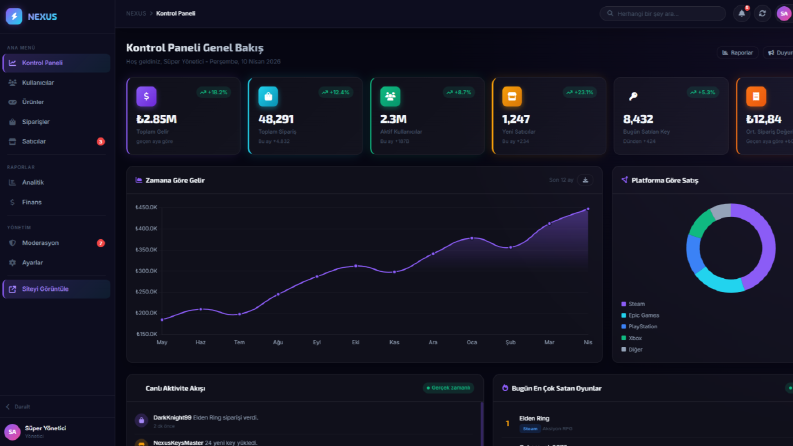This screenshot has width=793, height=446.
Task: Open Ürünler in the sidebar
Action: [x=56, y=102]
